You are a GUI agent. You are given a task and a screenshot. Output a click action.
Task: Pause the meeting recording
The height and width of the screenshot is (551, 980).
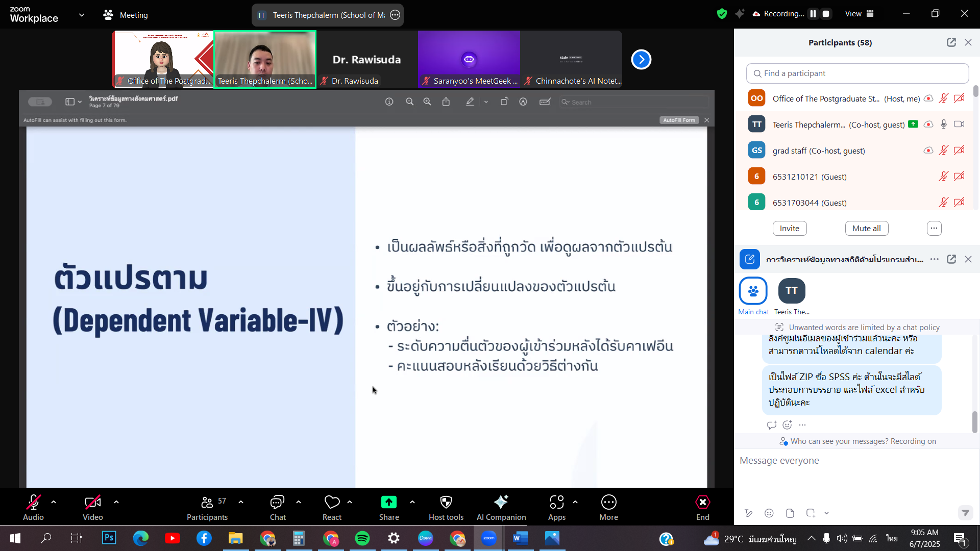pyautogui.click(x=813, y=14)
